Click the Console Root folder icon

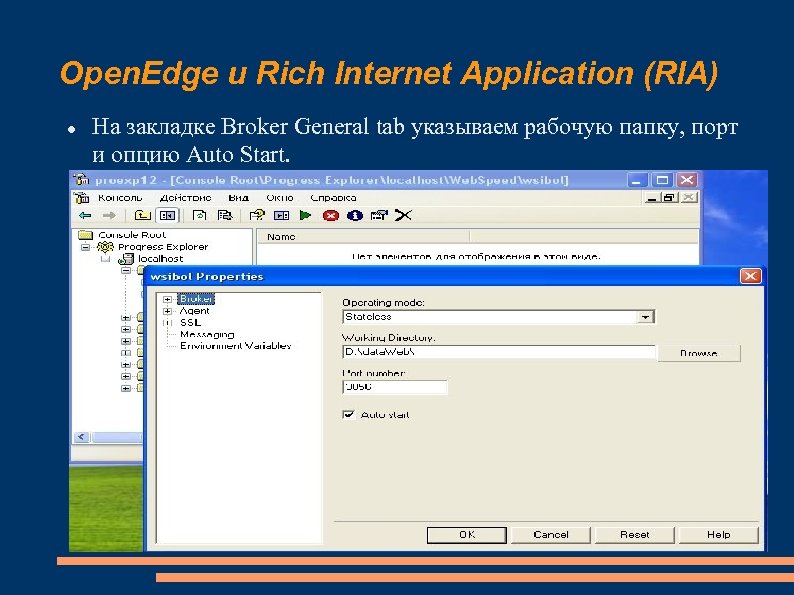click(86, 235)
